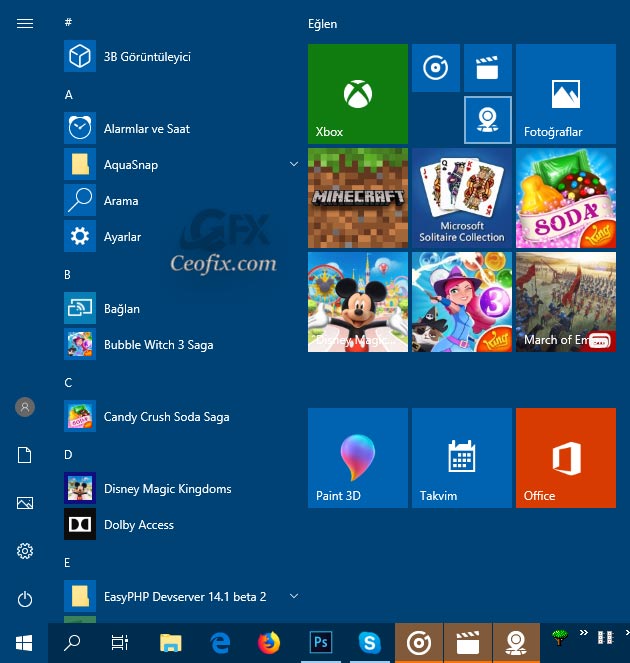The width and height of the screenshot is (630, 663).
Task: Open the Movies & TV small tile
Action: click(488, 68)
